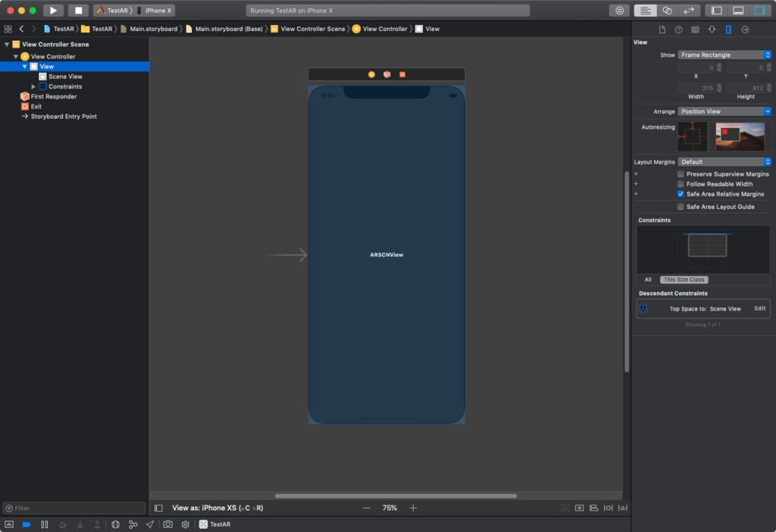Image resolution: width=776 pixels, height=532 pixels.
Task: Open the Connections inspector tab
Action: [x=745, y=30]
